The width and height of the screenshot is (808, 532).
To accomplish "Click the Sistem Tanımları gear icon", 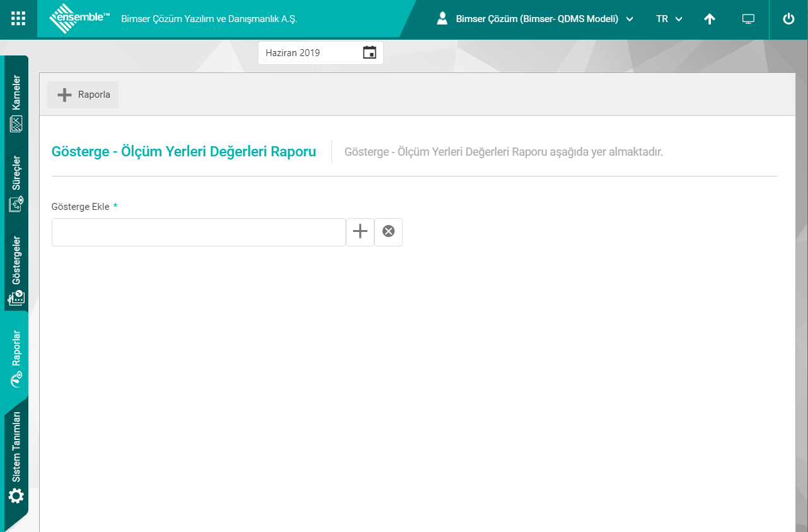I will click(16, 495).
